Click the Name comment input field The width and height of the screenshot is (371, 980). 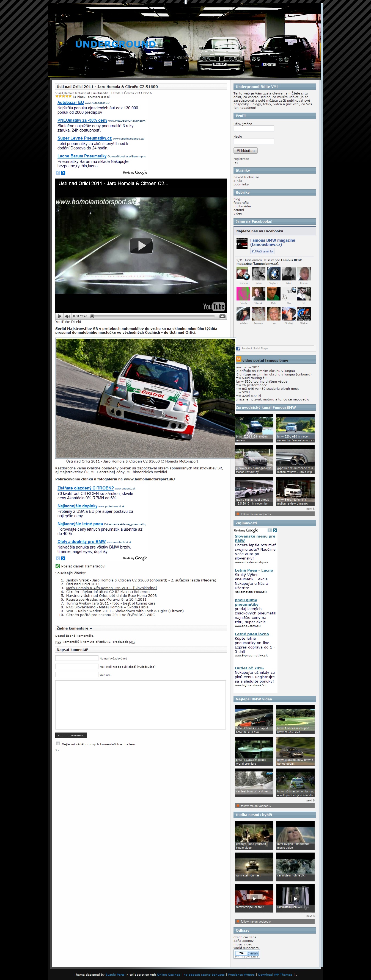76,658
